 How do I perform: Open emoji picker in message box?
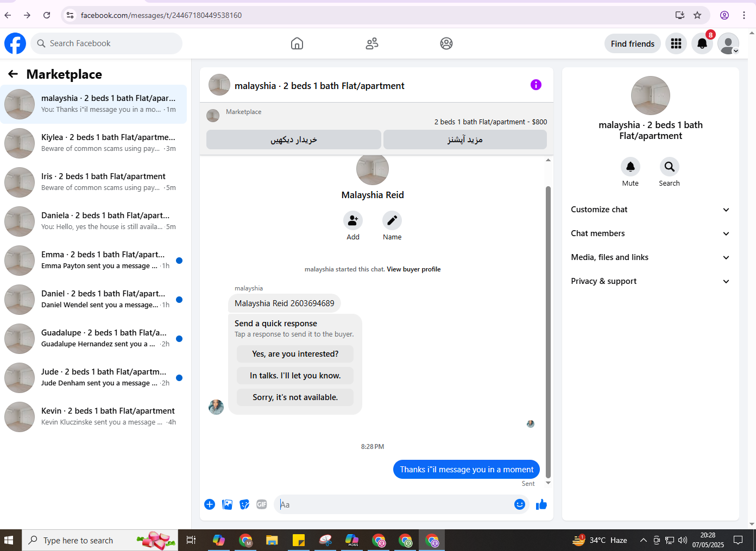click(x=520, y=504)
